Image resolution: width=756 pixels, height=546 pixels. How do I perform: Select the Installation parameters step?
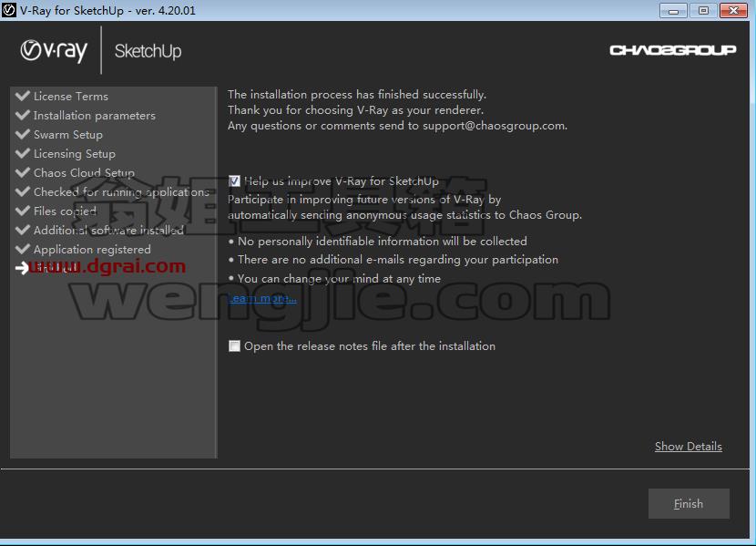[95, 115]
